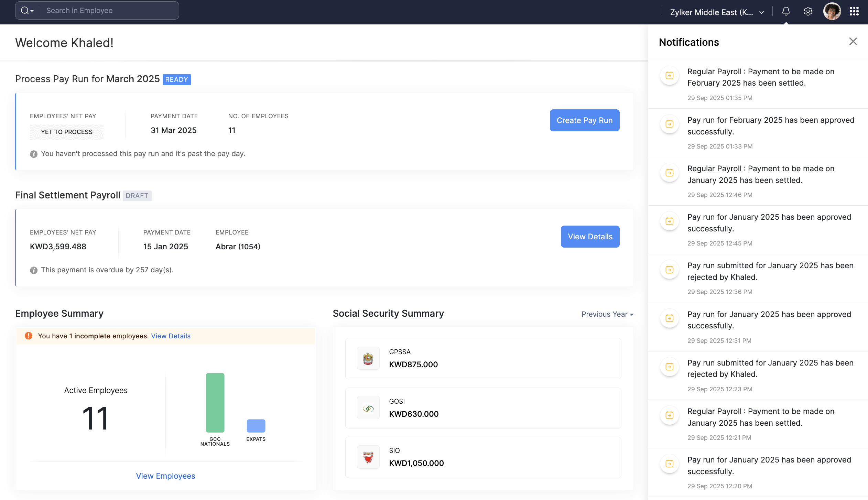Open the View Employees link
Viewport: 868px width, 500px height.
(165, 476)
